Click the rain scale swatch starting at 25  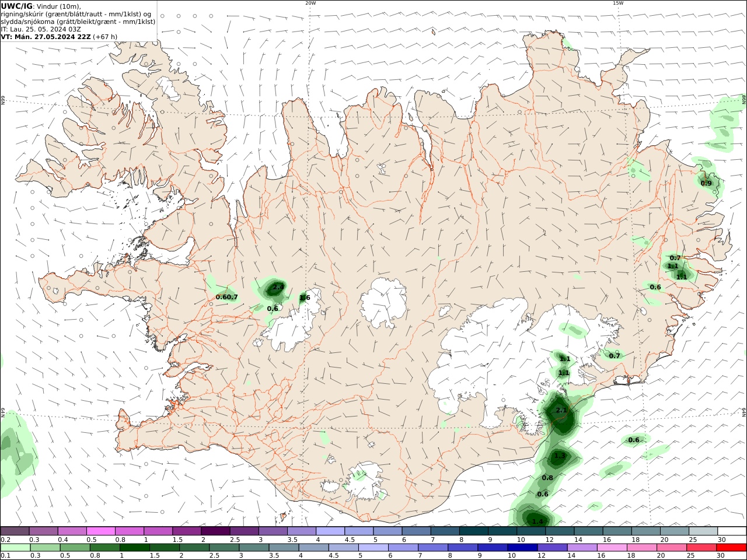(701, 548)
